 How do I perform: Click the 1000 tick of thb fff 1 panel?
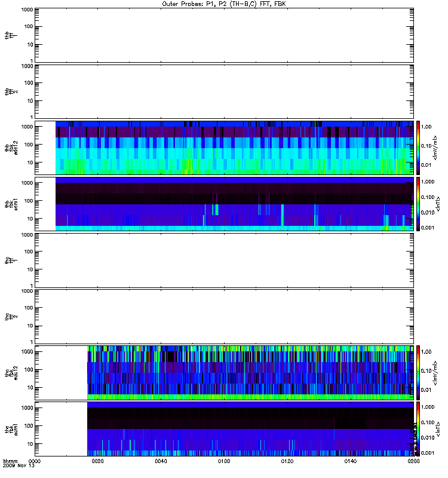[x=27, y=10]
